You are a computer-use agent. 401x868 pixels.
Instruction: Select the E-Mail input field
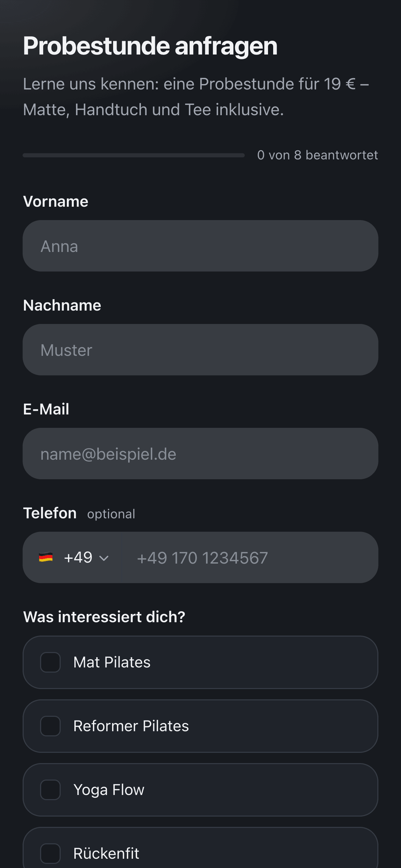[200, 454]
